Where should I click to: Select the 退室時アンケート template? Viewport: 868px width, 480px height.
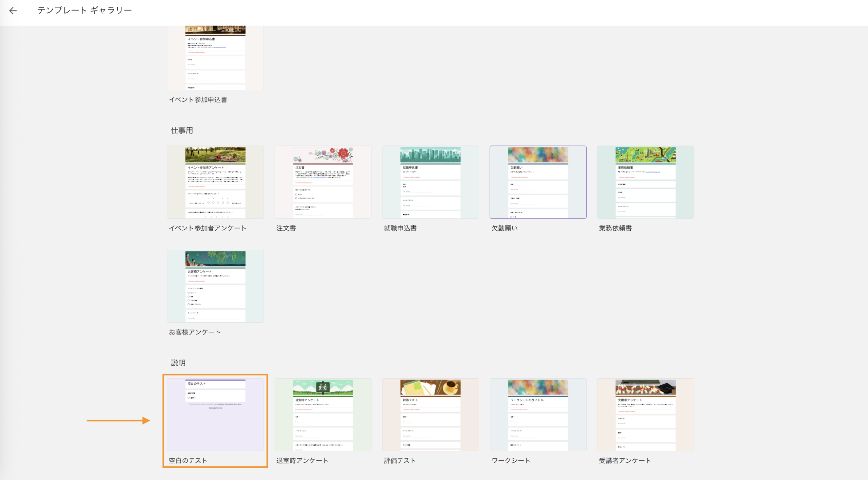(x=323, y=415)
